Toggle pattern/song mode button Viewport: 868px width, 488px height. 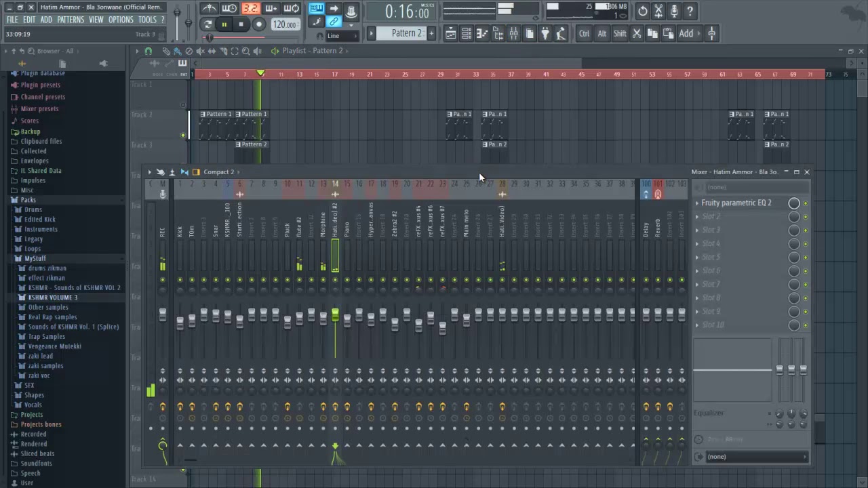pyautogui.click(x=208, y=24)
